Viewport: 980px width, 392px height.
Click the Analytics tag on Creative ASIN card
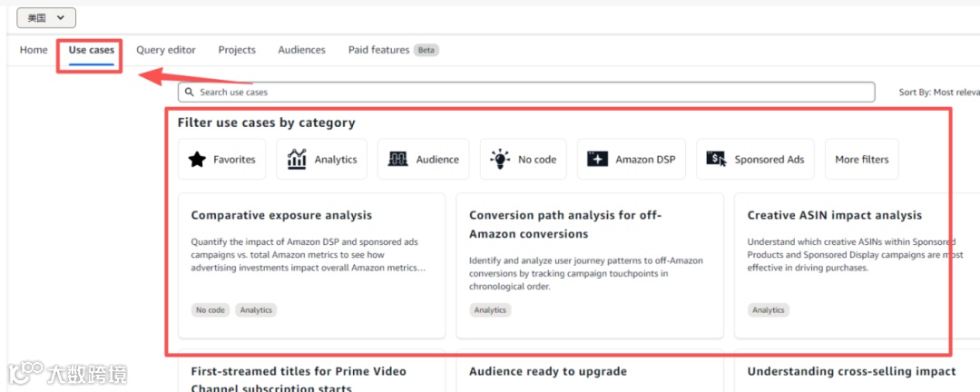click(x=769, y=310)
